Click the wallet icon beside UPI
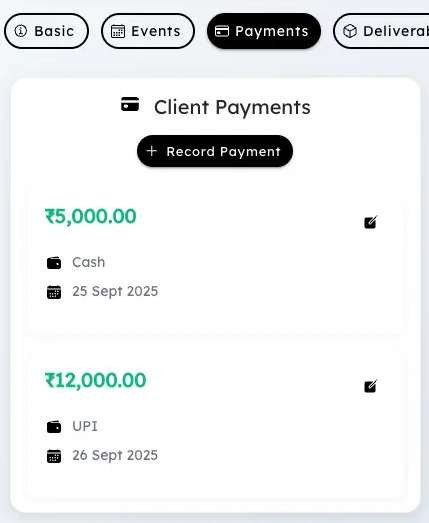This screenshot has height=523, width=429. 54,427
